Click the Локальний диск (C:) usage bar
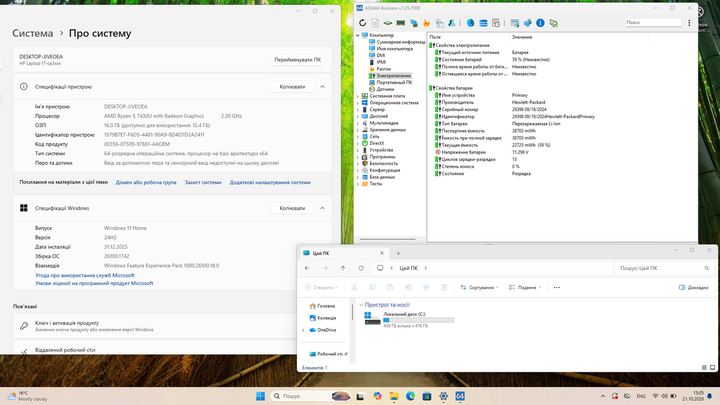720x405 pixels. point(418,320)
